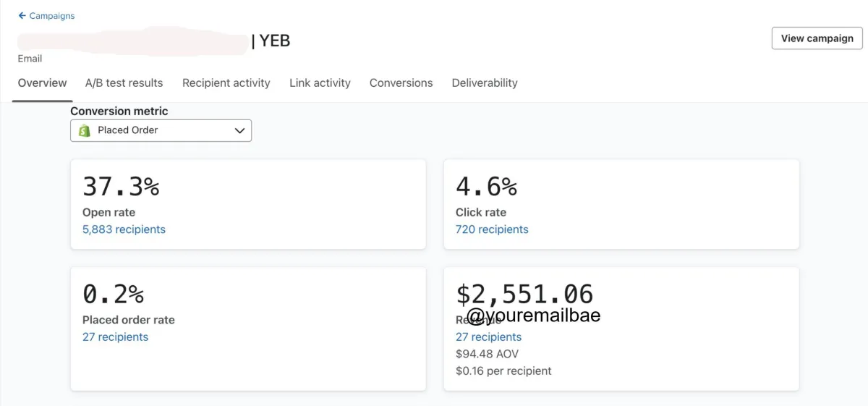The image size is (868, 406).
Task: Switch to the Deliverability tab
Action: point(485,83)
